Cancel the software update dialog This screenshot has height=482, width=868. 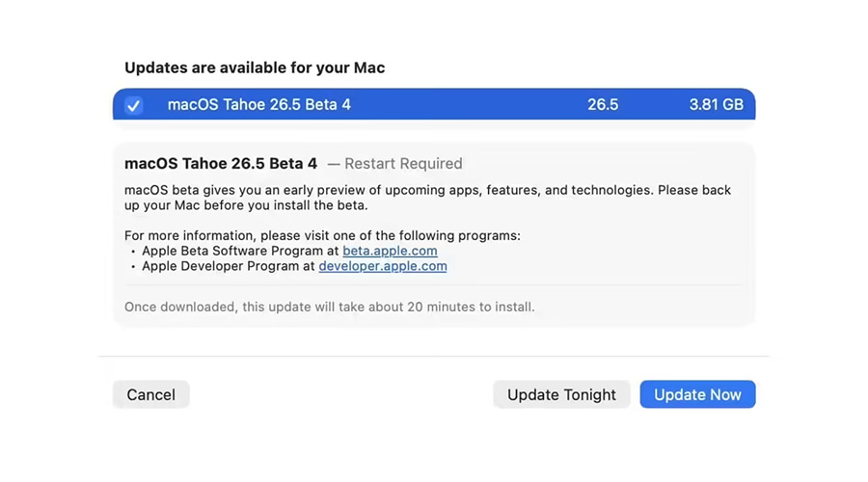[x=151, y=394]
